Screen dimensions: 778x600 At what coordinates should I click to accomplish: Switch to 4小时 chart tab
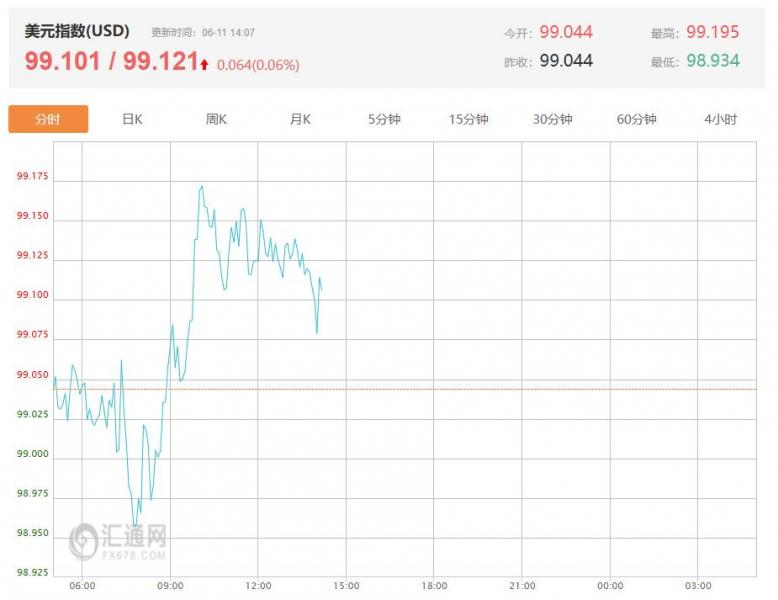click(720, 119)
